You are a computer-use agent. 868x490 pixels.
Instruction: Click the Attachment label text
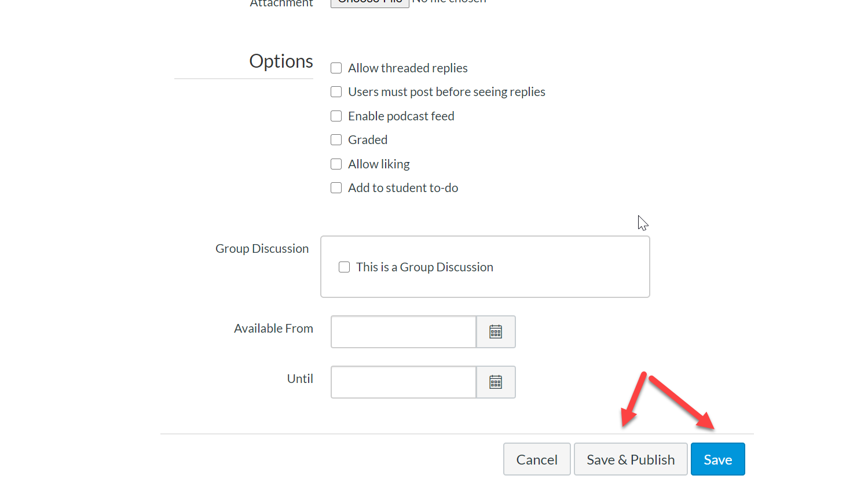click(281, 3)
